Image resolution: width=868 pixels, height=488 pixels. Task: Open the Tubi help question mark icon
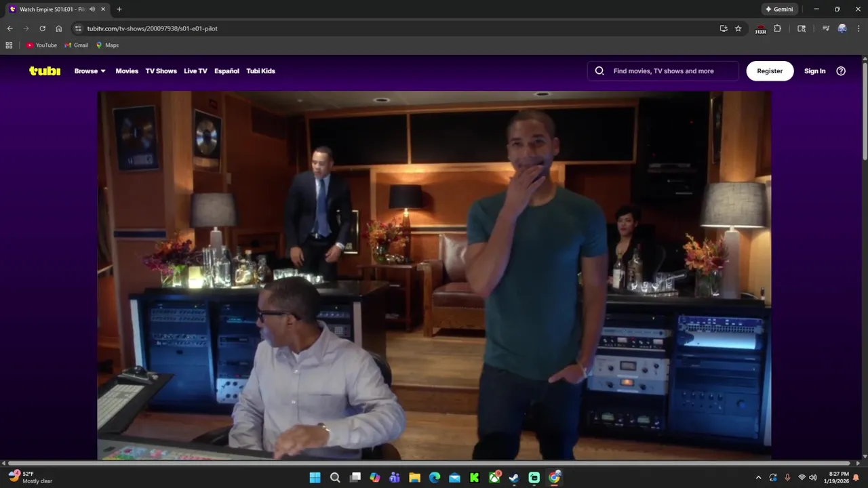841,70
